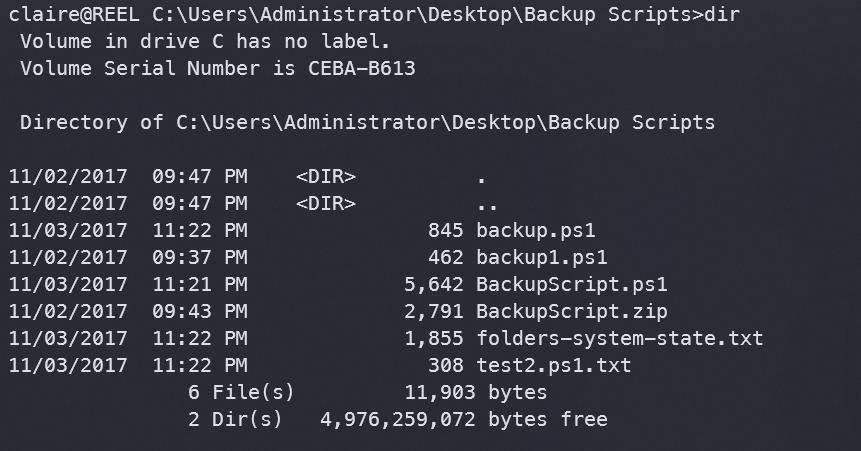This screenshot has height=451, width=861.
Task: Click the "6 File(s)" summary text
Action: pos(241,392)
